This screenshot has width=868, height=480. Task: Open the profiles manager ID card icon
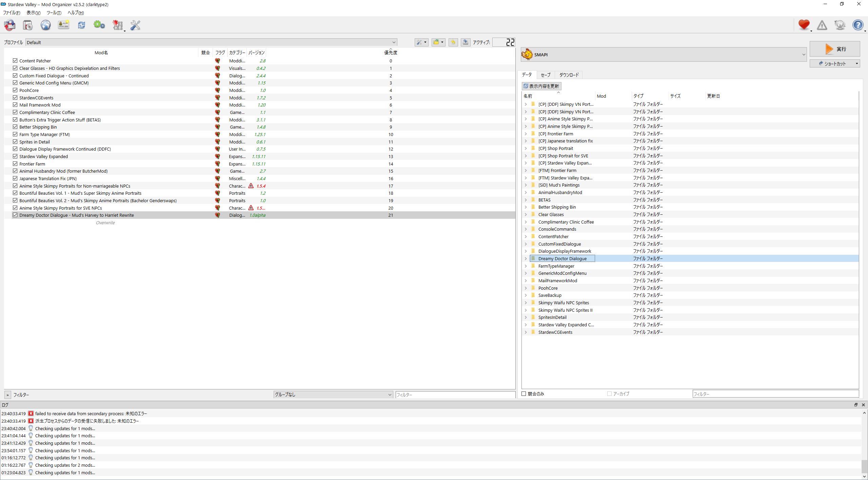pyautogui.click(x=63, y=25)
